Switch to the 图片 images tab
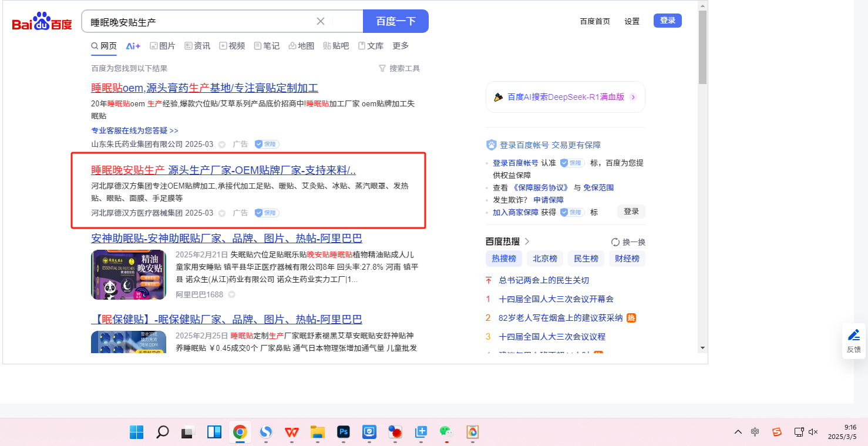The width and height of the screenshot is (868, 446). click(x=163, y=46)
